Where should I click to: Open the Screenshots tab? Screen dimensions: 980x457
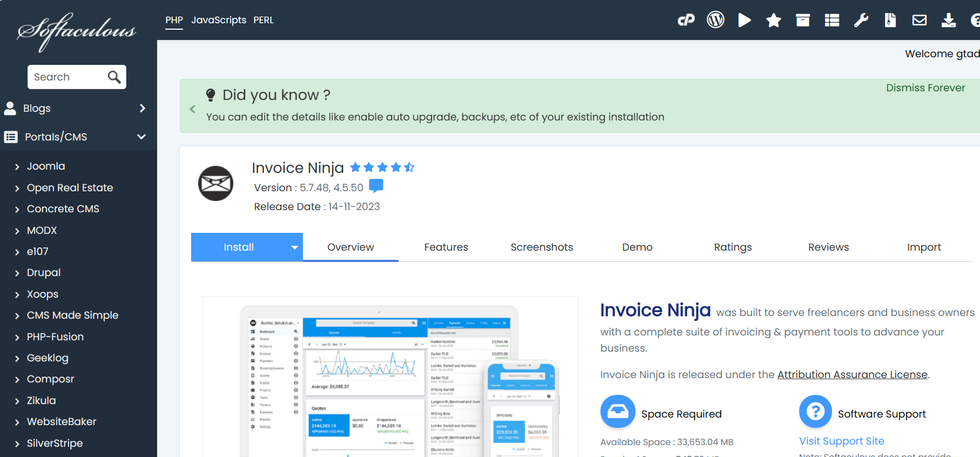[542, 247]
